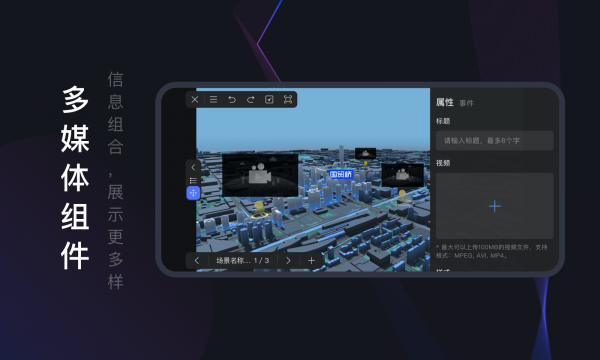This screenshot has width=600, height=360.
Task: Click the plus to upload a video
Action: click(x=494, y=206)
